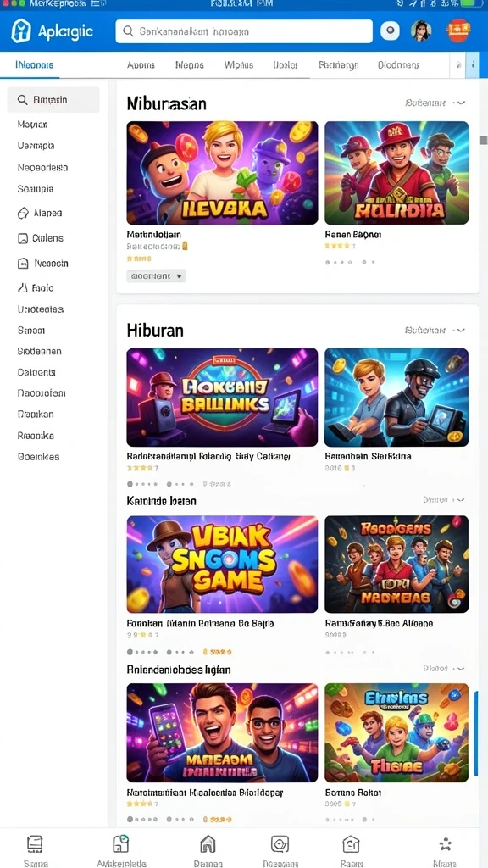This screenshot has width=488, height=868.
Task: Click the Aplagic logo icon in header
Action: click(21, 31)
